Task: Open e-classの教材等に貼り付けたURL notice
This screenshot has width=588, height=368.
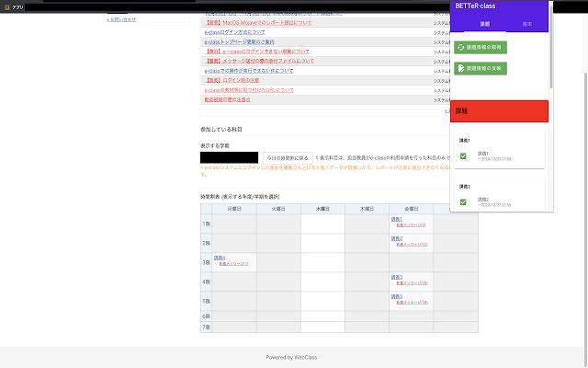Action: pos(249,90)
